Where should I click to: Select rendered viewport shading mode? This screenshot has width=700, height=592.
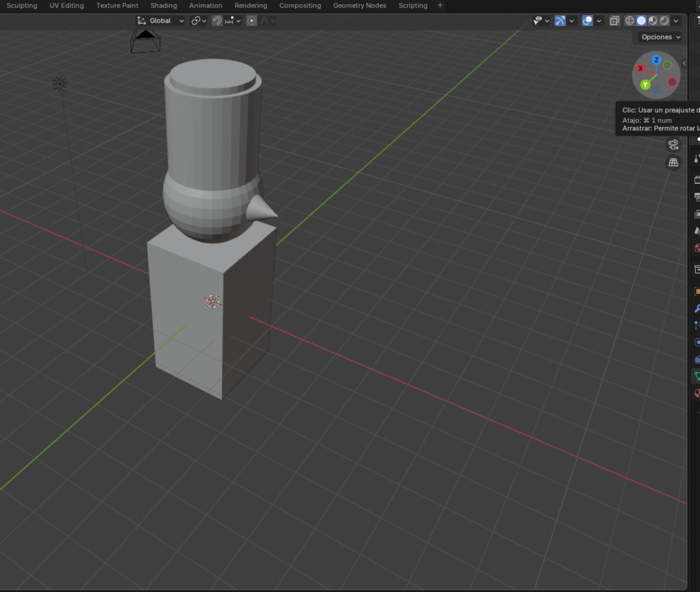664,21
